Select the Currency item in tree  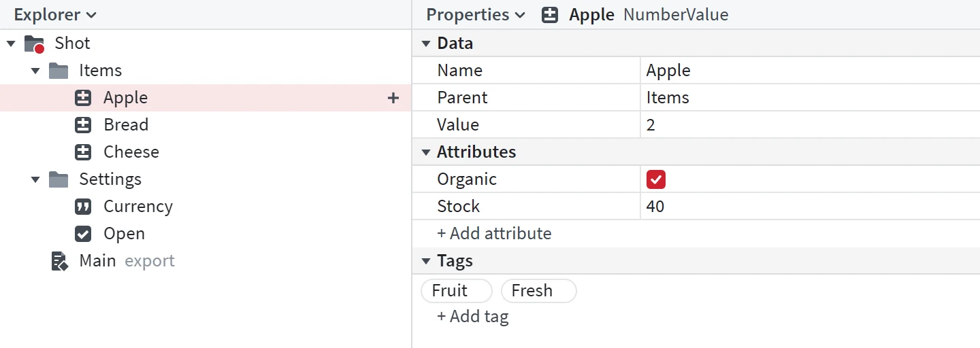(206, 207)
